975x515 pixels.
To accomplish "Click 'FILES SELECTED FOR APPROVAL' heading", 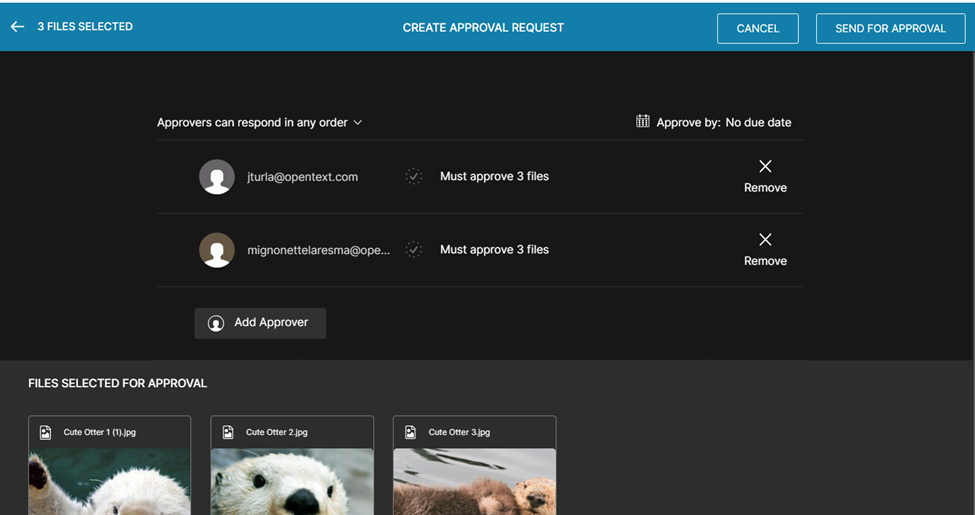I will (x=118, y=384).
